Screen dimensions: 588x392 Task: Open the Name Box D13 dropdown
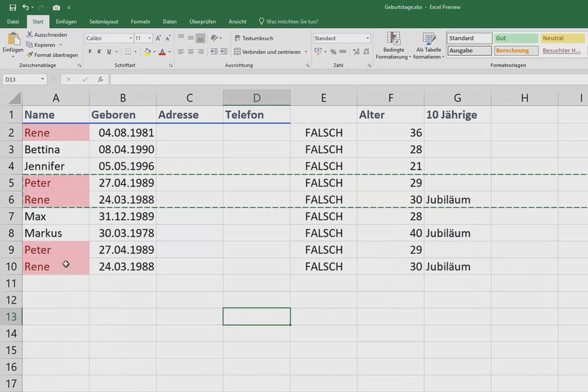click(43, 79)
